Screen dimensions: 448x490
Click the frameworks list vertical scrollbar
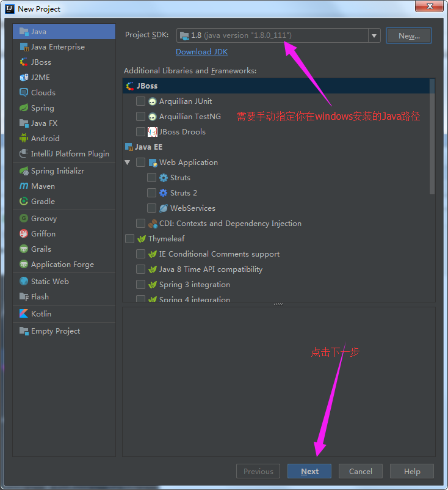coord(432,137)
